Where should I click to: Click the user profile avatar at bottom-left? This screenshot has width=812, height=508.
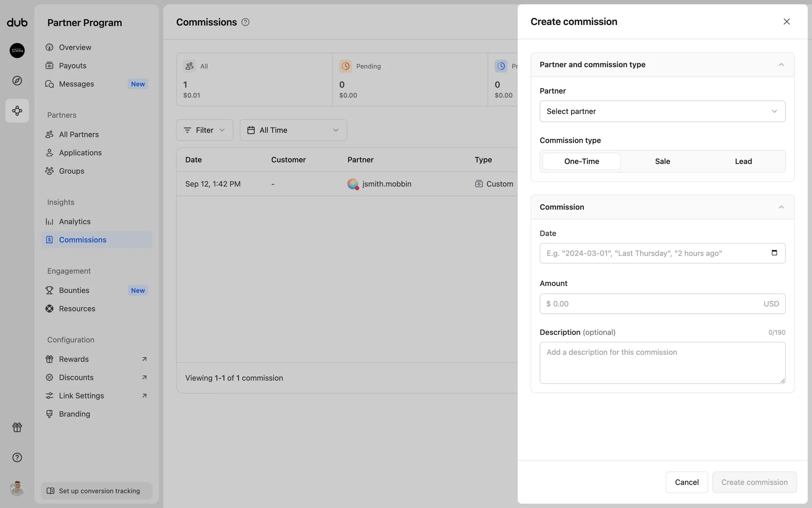coord(17,488)
